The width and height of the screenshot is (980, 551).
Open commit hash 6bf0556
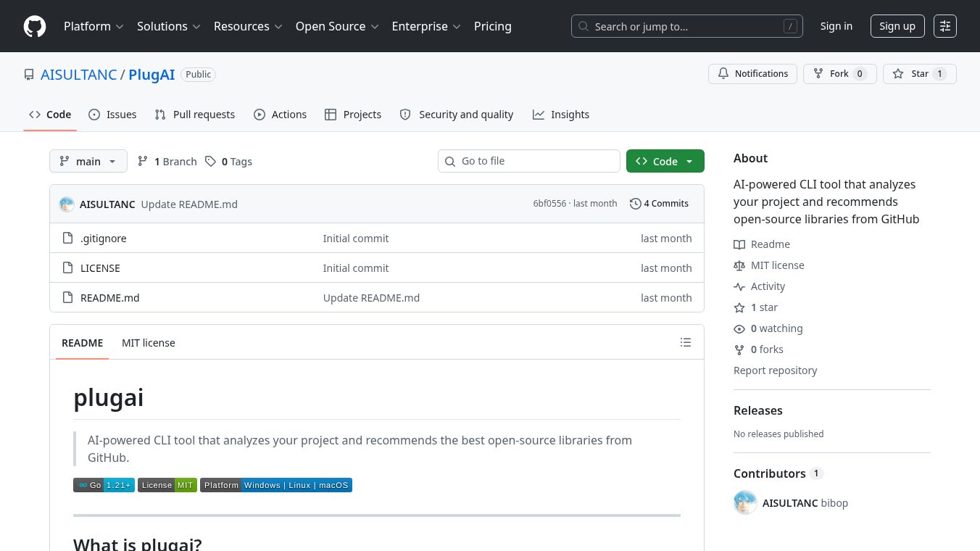(x=549, y=204)
